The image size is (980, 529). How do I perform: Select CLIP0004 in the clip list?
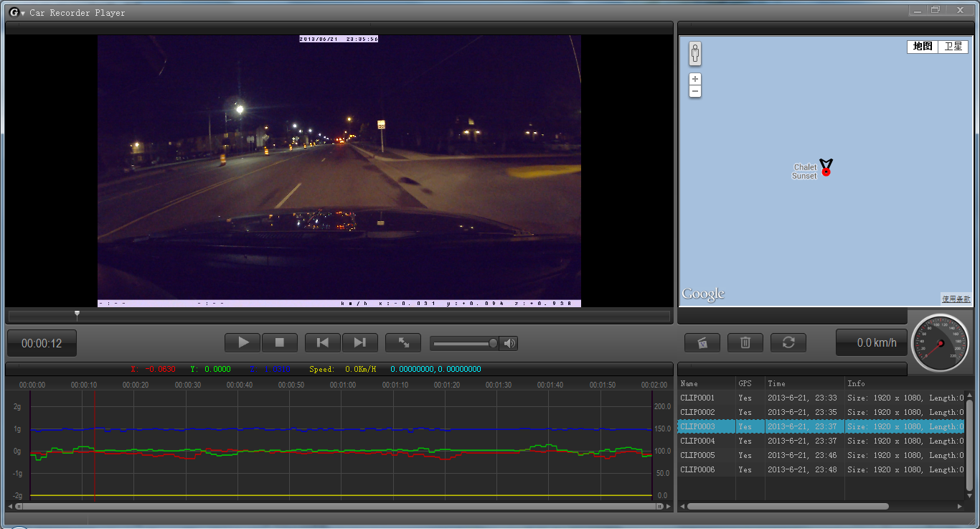pyautogui.click(x=697, y=441)
